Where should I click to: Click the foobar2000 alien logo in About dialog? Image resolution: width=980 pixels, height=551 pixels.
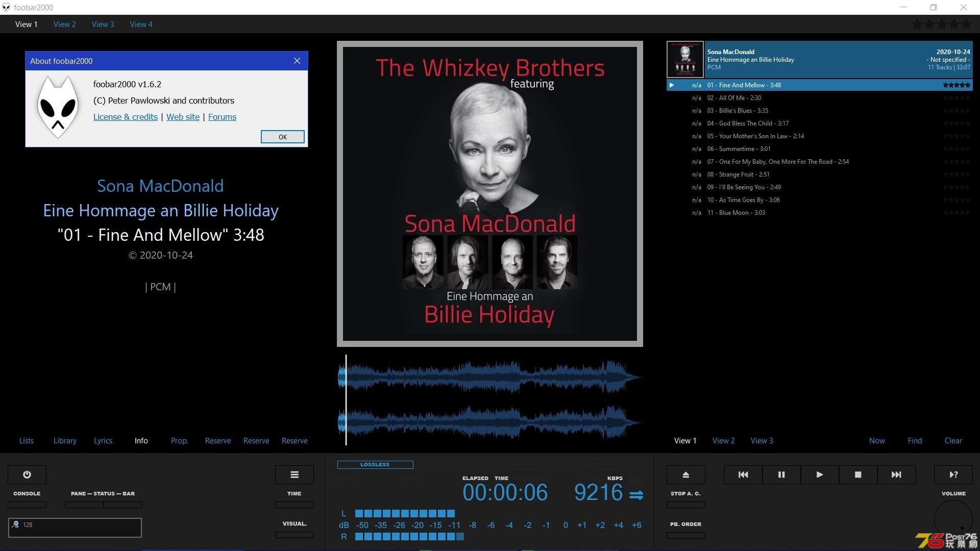(x=58, y=107)
